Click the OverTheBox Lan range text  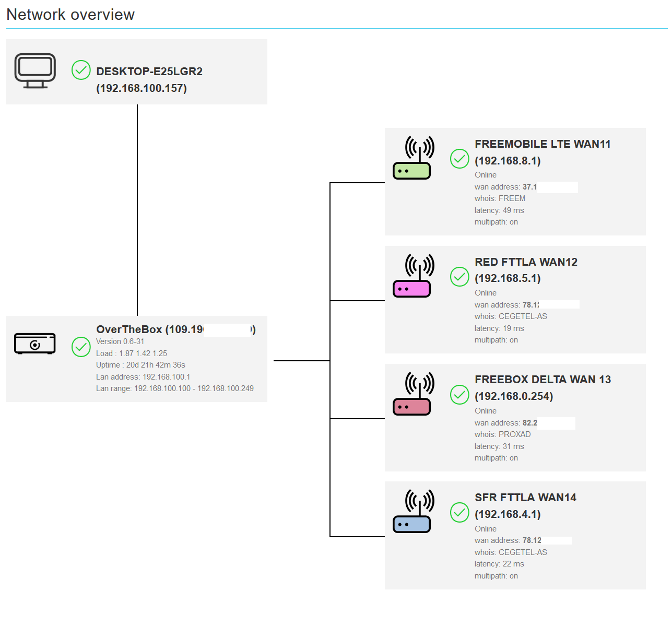(174, 388)
